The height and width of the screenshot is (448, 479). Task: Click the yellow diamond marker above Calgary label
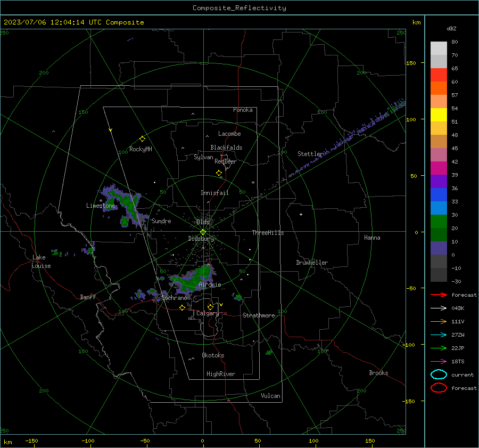(210, 307)
